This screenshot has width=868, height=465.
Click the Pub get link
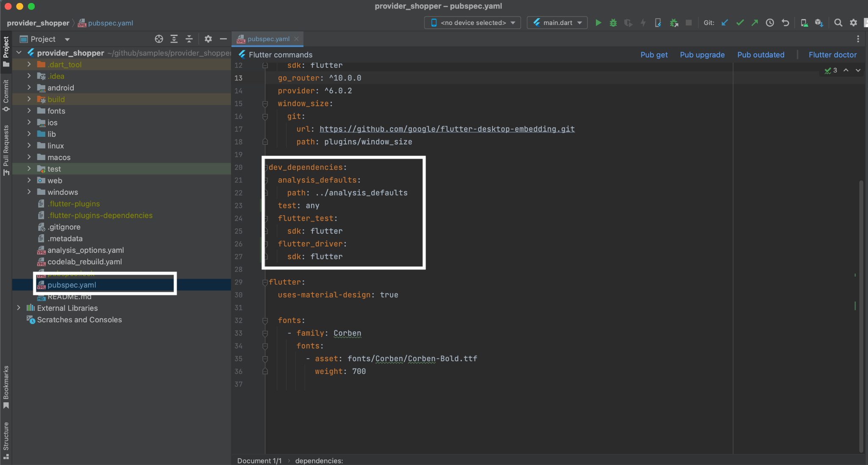click(654, 55)
